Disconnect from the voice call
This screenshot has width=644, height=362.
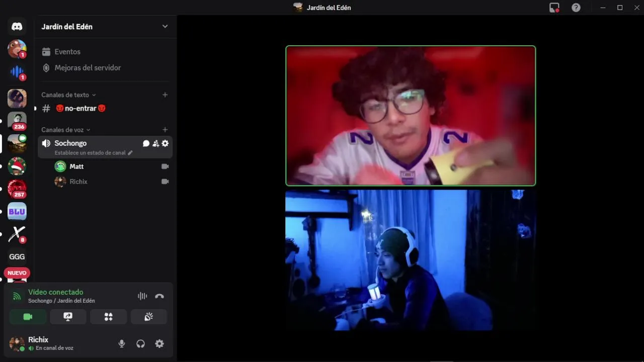click(159, 296)
